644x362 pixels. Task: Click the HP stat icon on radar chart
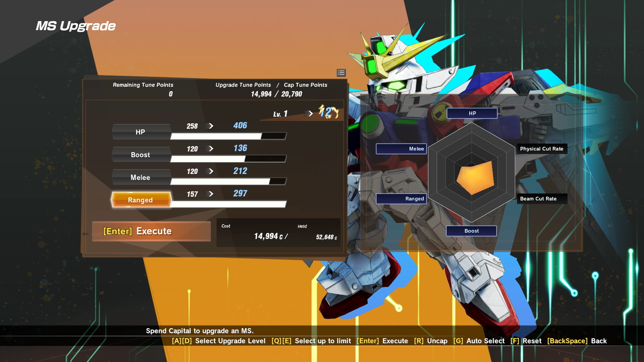(x=471, y=113)
